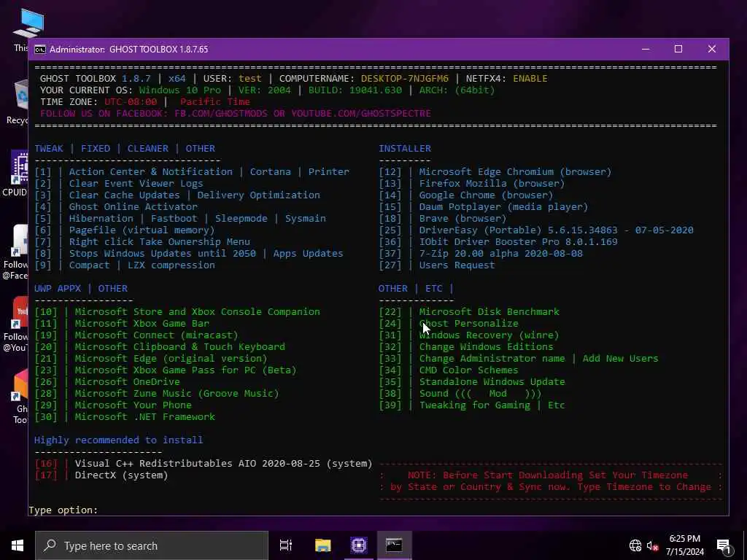Open File Explorer from the taskbar
747x560 pixels.
[322, 545]
